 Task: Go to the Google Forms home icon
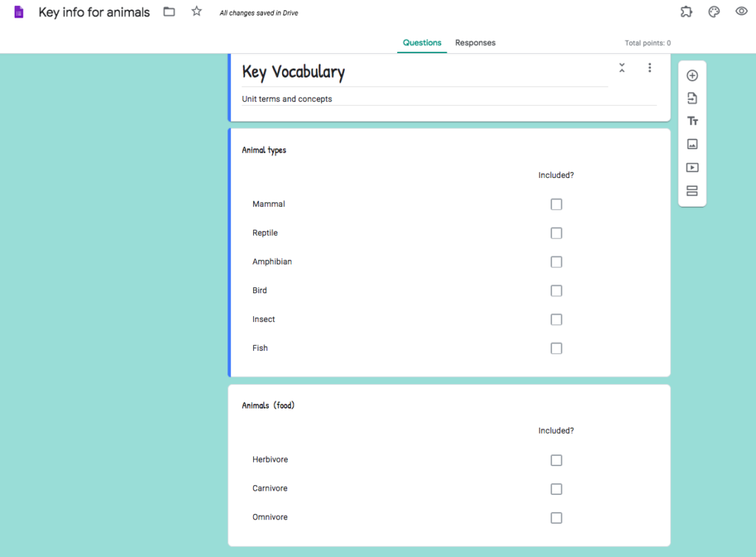pos(19,12)
